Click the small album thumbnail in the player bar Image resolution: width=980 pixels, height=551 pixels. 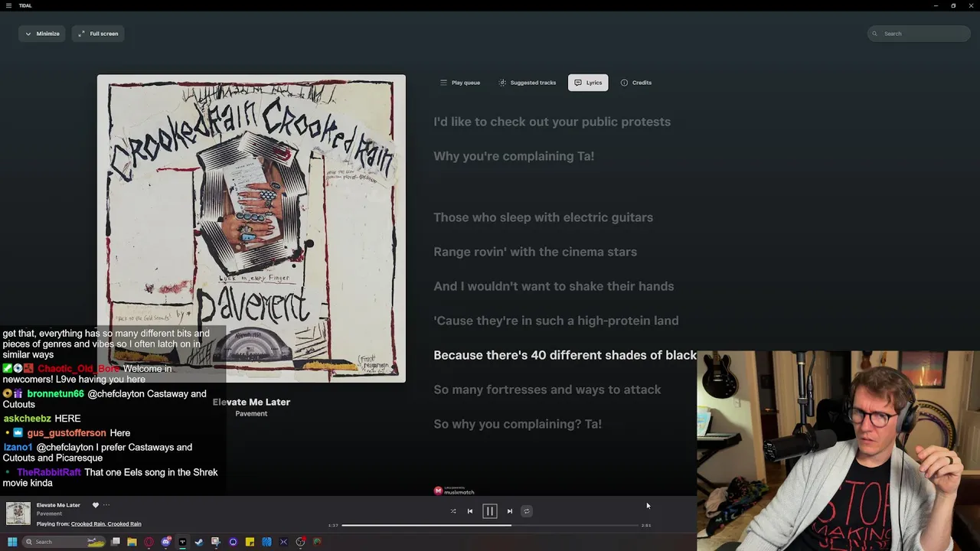[x=18, y=514]
